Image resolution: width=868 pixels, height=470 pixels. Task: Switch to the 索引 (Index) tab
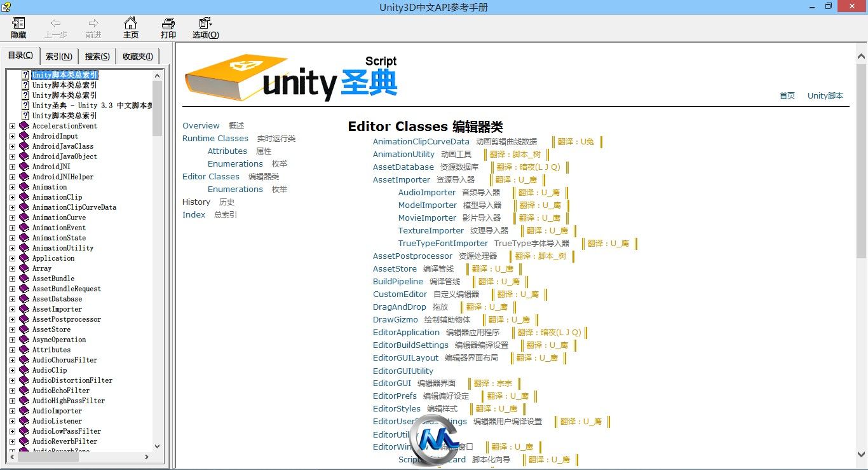coord(58,56)
